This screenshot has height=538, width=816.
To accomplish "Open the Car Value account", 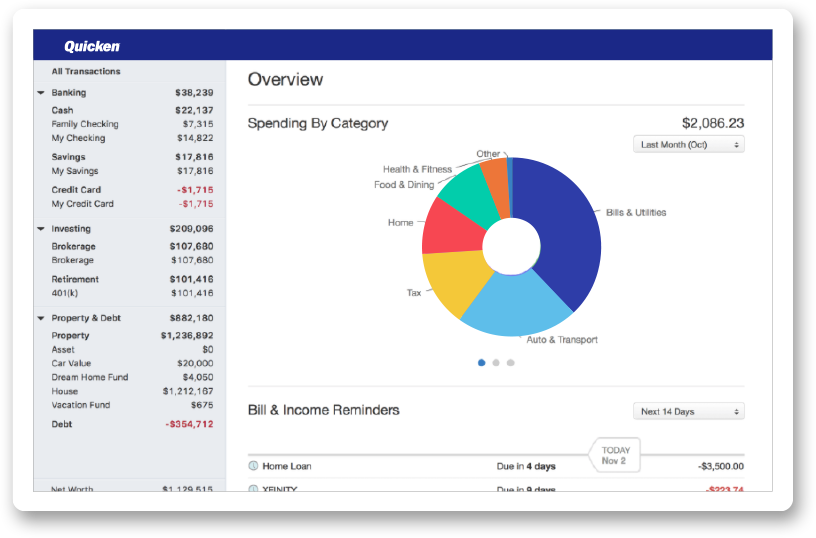I will (x=132, y=363).
